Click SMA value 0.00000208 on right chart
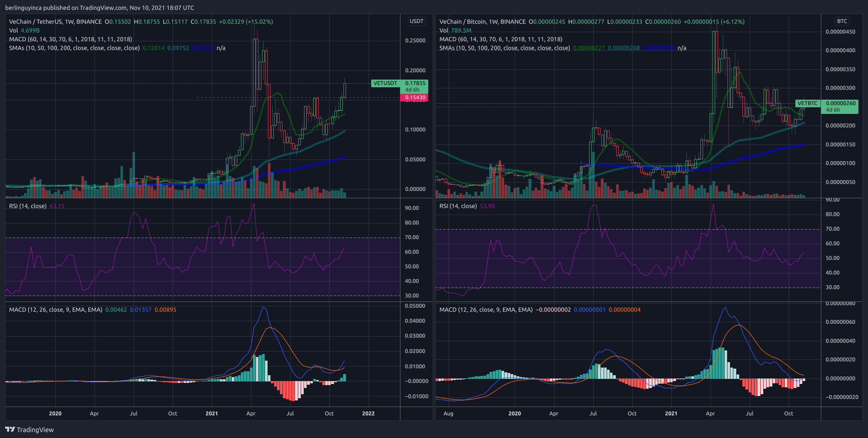The height and width of the screenshot is (438, 868). (x=623, y=48)
